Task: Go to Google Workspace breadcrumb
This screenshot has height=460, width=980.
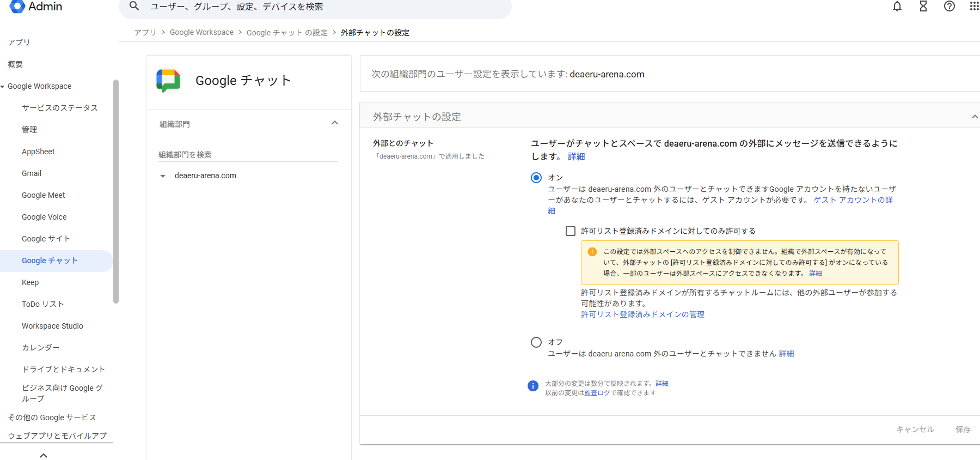Action: pyautogui.click(x=201, y=33)
